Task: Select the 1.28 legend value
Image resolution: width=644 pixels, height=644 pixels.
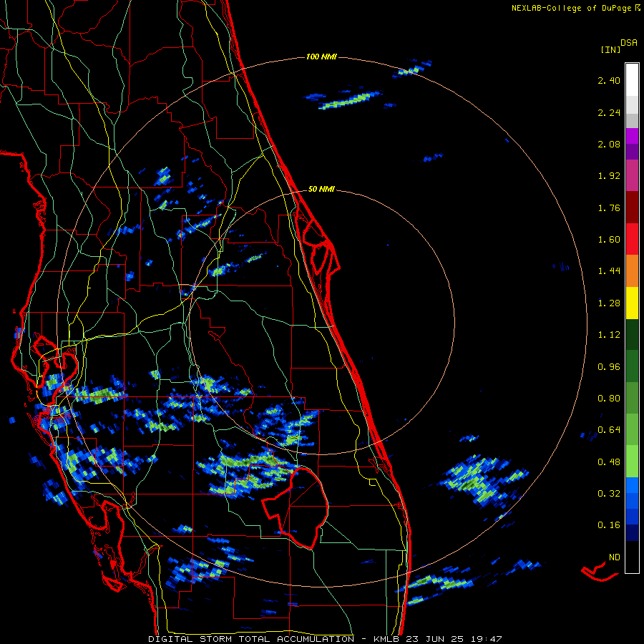Action: click(609, 303)
